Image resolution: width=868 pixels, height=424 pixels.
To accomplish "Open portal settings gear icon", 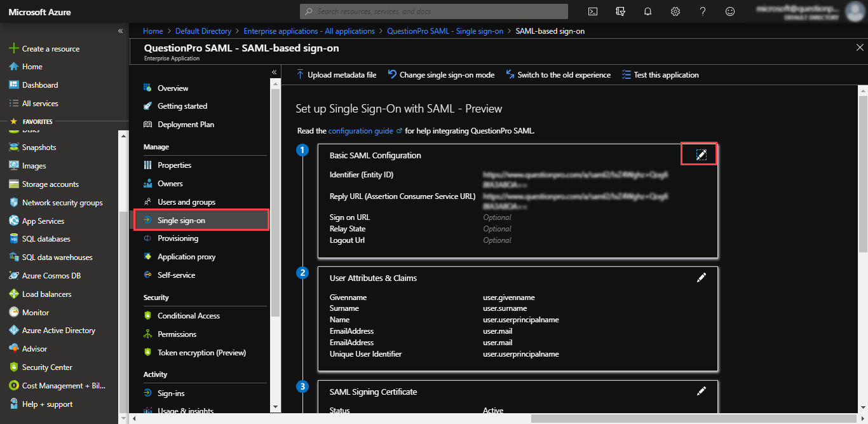I will click(x=675, y=11).
